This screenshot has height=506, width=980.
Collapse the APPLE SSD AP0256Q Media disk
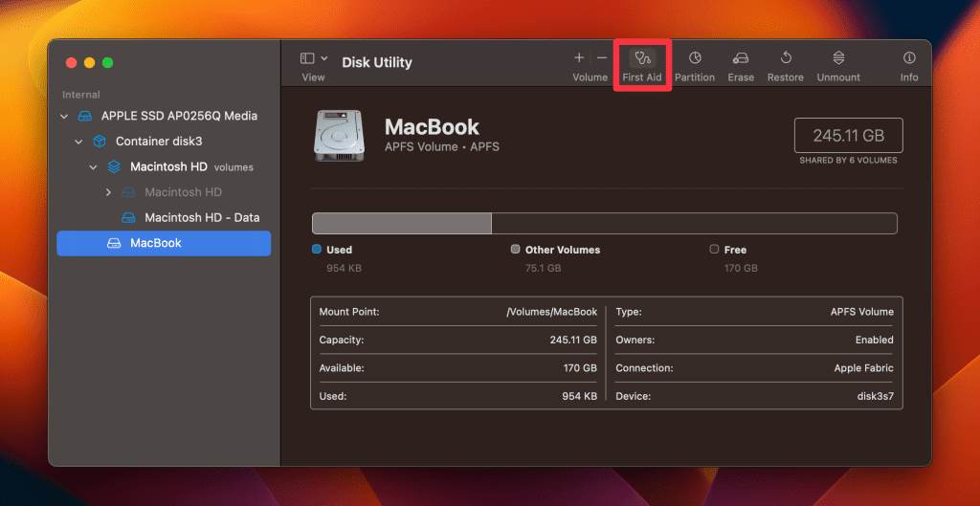coord(64,116)
